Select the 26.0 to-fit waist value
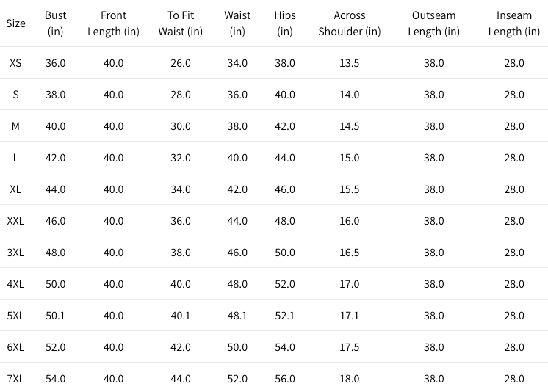This screenshot has width=548, height=392. [x=180, y=63]
